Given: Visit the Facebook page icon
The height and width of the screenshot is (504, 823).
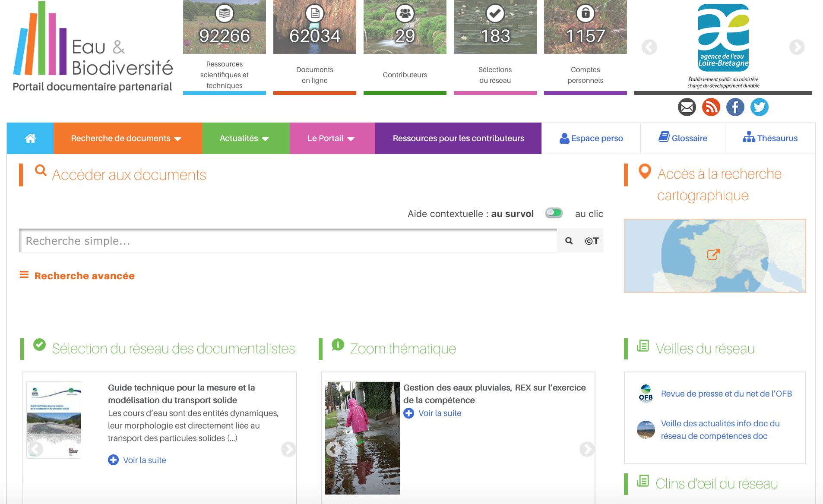Looking at the screenshot, I should tap(735, 107).
